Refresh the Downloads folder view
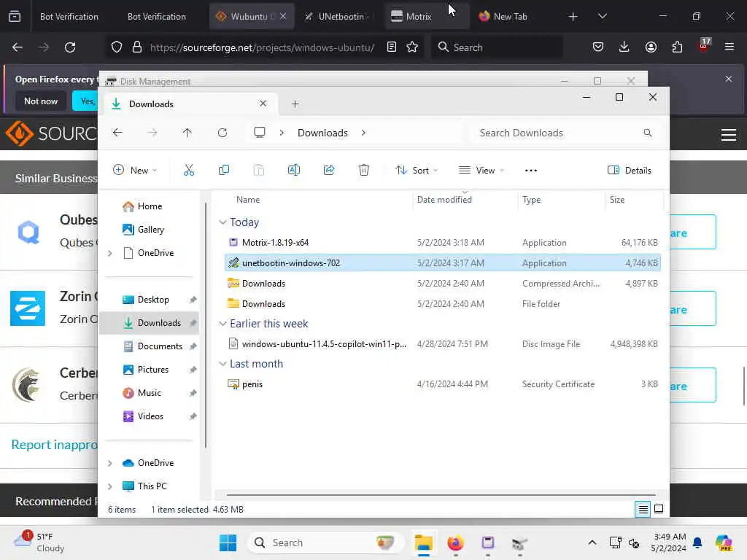Viewport: 747px width, 560px height. click(222, 133)
